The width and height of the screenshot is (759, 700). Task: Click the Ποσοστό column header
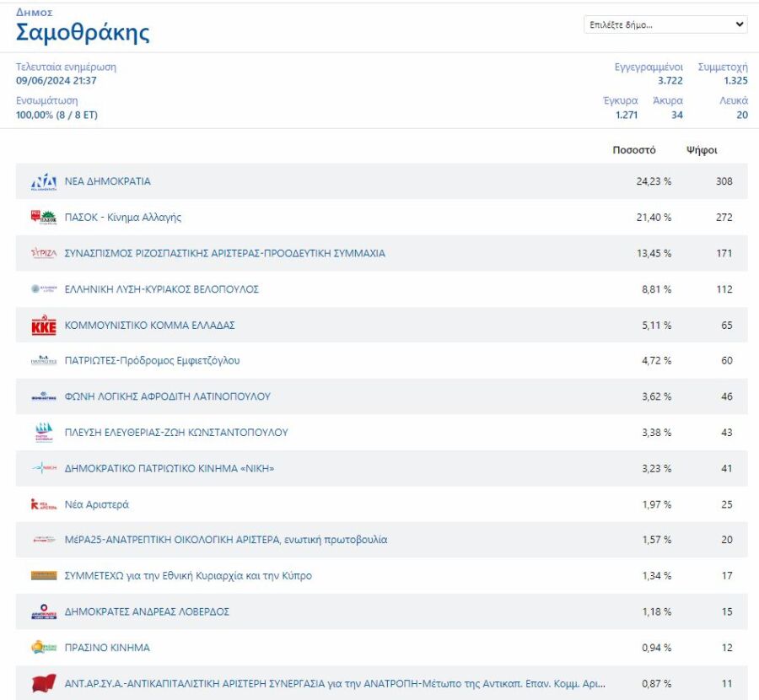coord(633,150)
